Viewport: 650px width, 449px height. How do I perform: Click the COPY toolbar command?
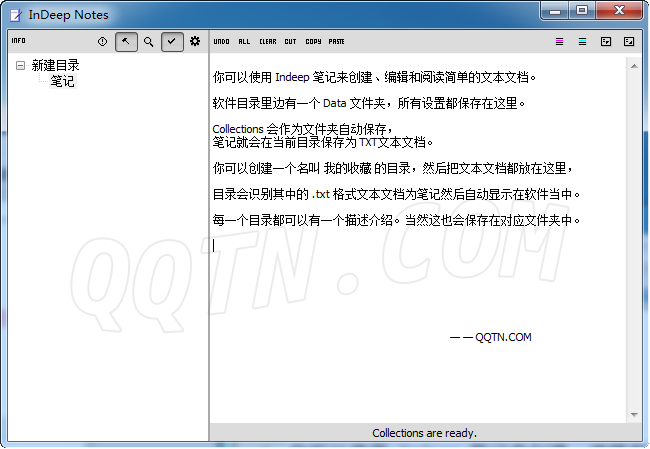[313, 42]
